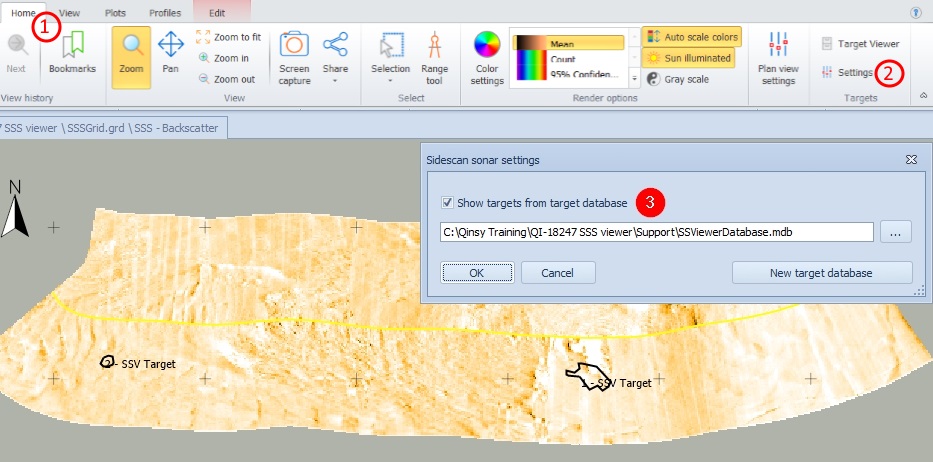The height and width of the screenshot is (462, 933).
Task: Switch to the Profiles tab
Action: (x=165, y=13)
